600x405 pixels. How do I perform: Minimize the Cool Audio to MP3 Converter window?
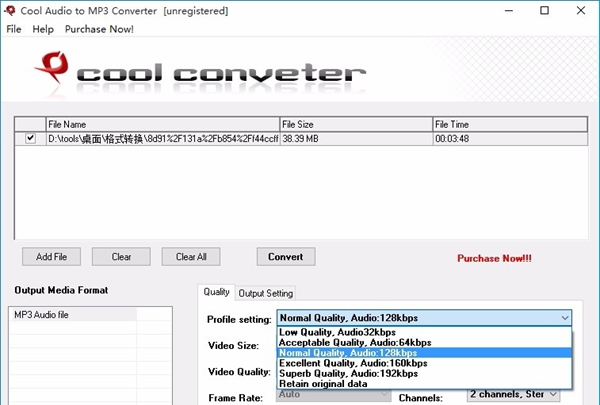[509, 11]
